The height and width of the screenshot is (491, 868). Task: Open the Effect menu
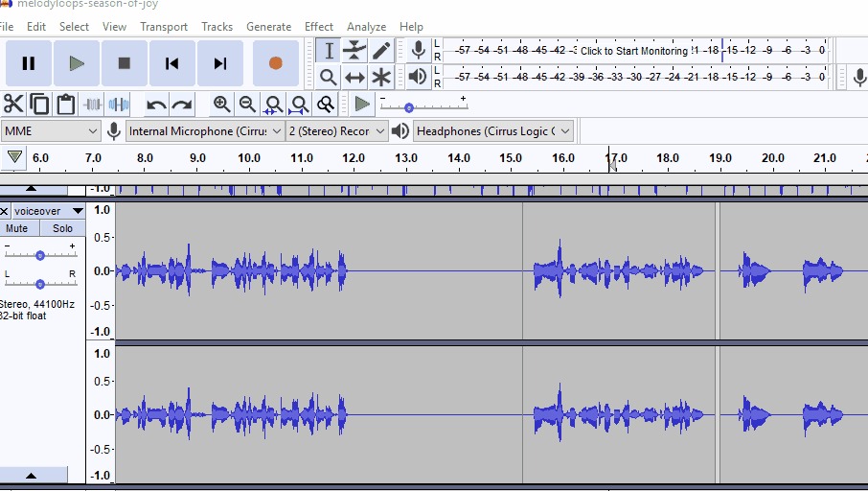tap(319, 27)
